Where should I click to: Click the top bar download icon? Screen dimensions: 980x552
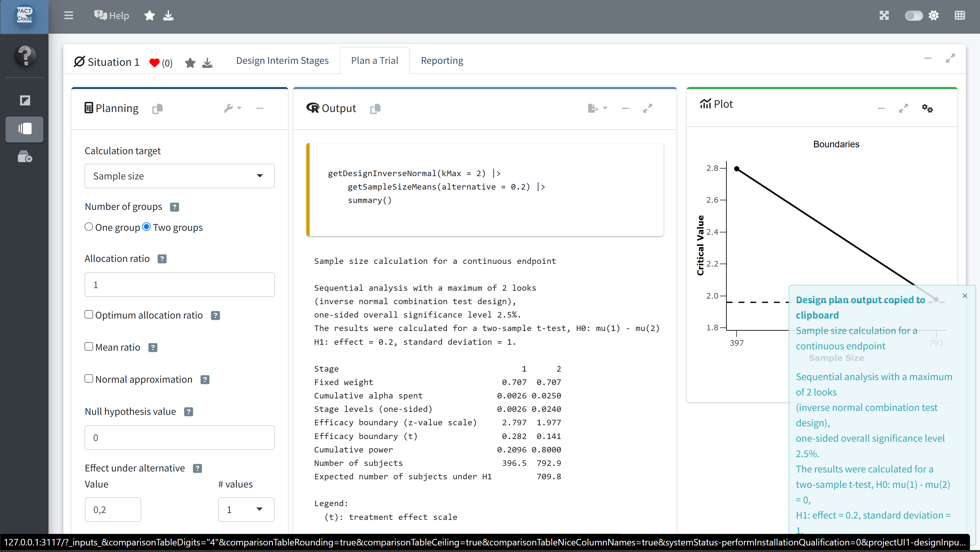(168, 15)
